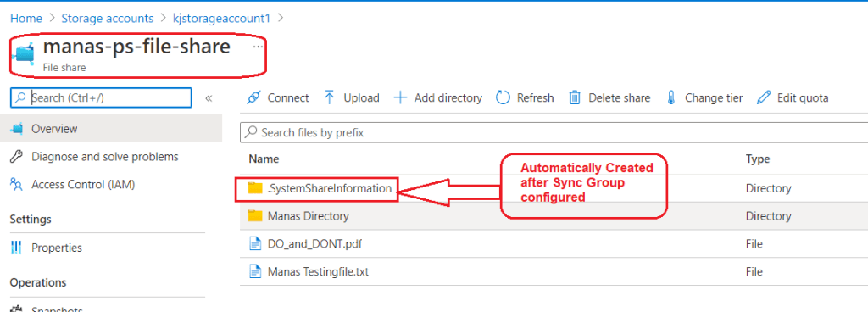Screen dimensions: 868x312
Task: Open the more options ellipsis beside share title
Action: coord(258,47)
